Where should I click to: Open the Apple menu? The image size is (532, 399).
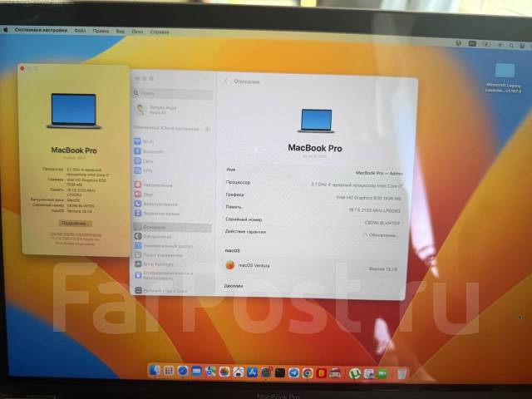(6, 30)
